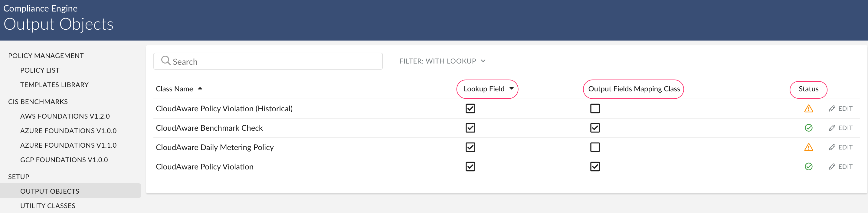Screen dimensions: 868x213
Task: Click green check status for Benchmark Check
Action: (x=808, y=128)
